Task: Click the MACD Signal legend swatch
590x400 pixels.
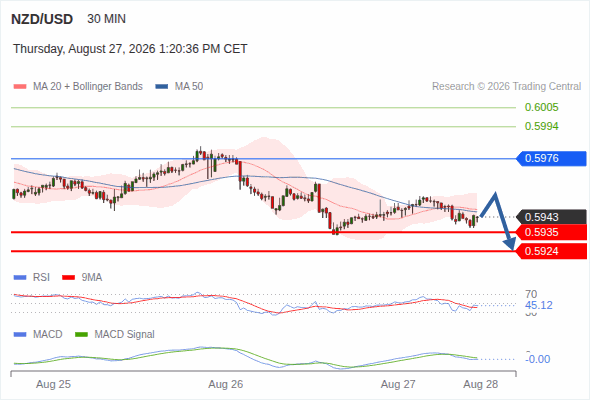Action: [x=81, y=335]
